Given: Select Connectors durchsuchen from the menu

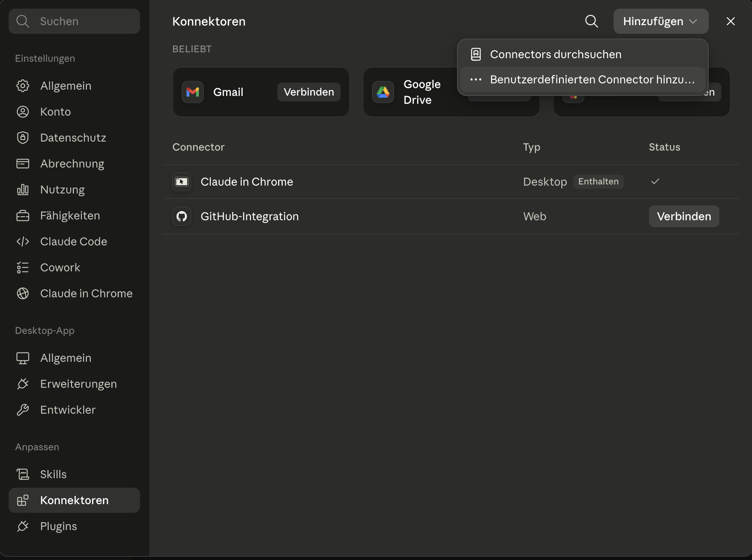Looking at the screenshot, I should click(582, 54).
